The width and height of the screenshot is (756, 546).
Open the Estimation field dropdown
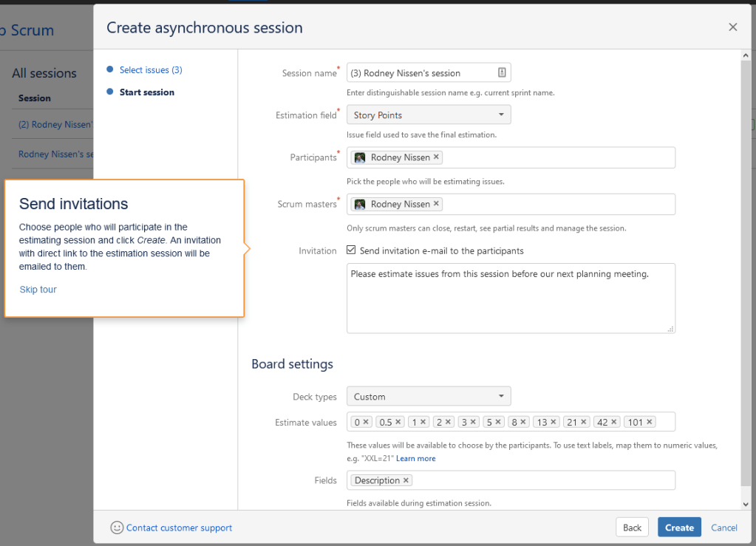tap(429, 115)
